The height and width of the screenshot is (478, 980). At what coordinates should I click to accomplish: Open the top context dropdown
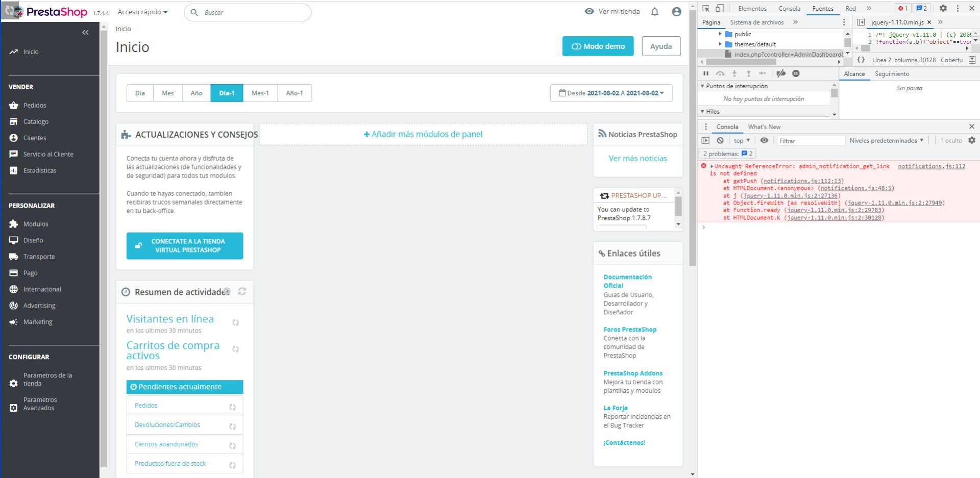[x=742, y=140]
